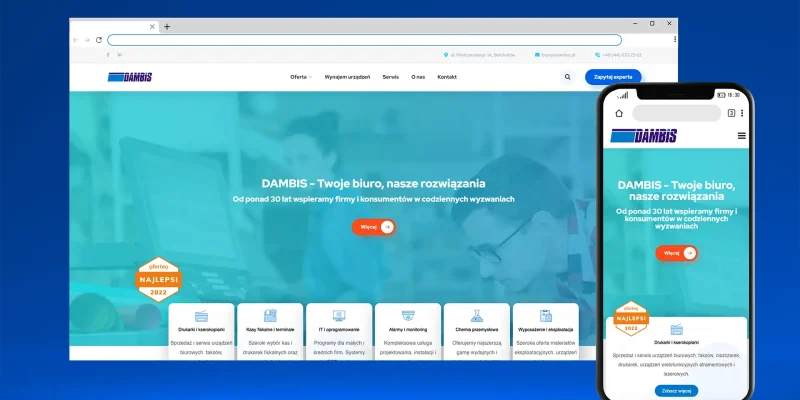Click the Zapytaj eksperta button
Image resolution: width=800 pixels, height=400 pixels.
[613, 77]
